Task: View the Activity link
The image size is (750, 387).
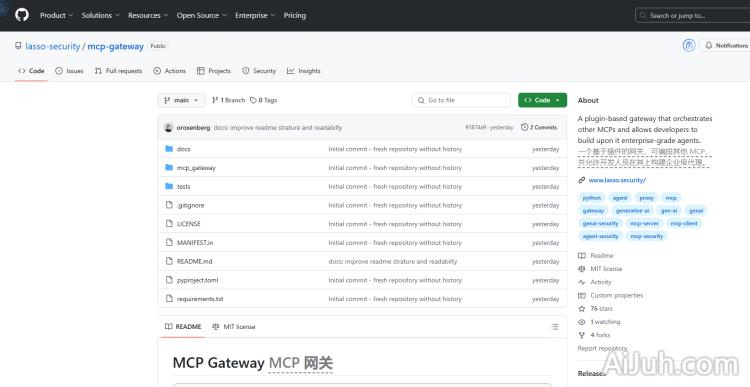Action: click(x=595, y=282)
